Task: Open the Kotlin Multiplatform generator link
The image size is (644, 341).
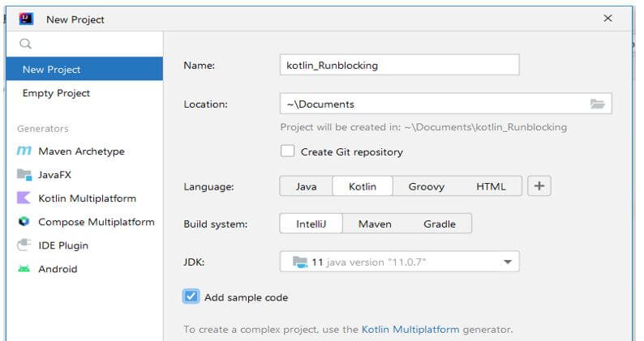Action: point(410,329)
